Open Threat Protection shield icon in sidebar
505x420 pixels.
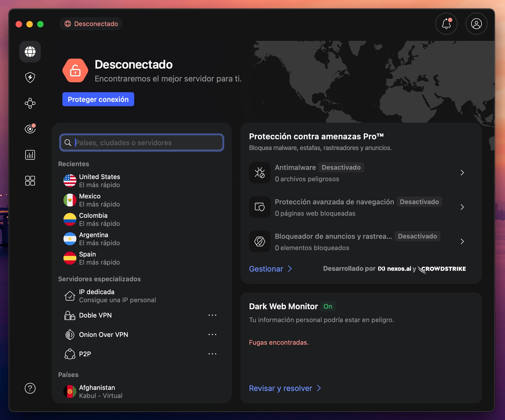[30, 77]
